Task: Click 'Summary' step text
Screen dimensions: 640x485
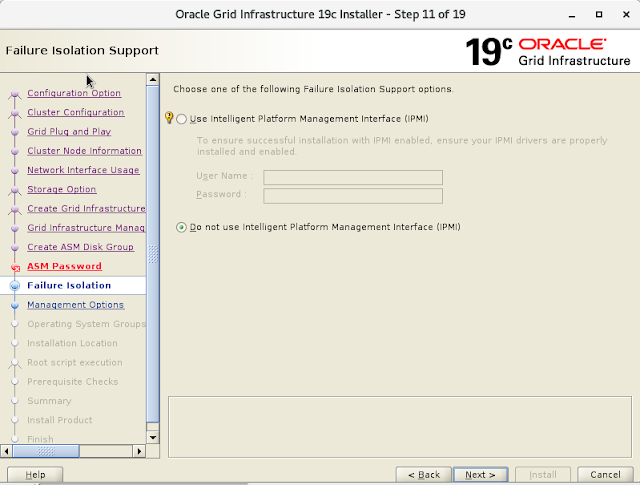Action: pyautogui.click(x=49, y=401)
